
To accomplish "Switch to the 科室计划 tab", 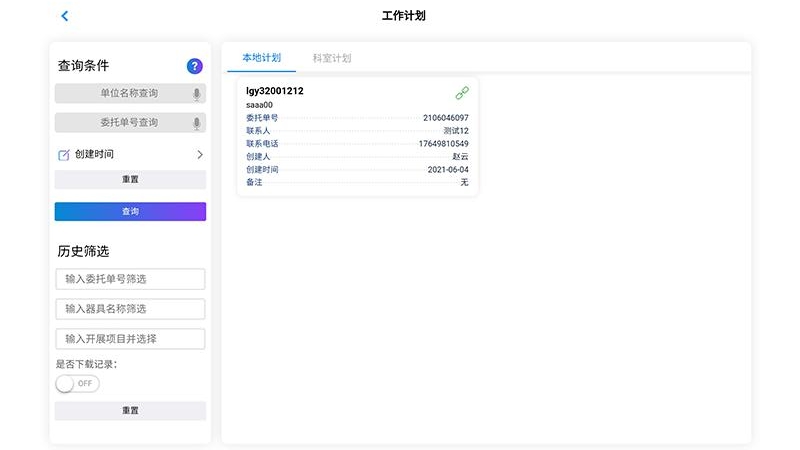I will [x=332, y=58].
